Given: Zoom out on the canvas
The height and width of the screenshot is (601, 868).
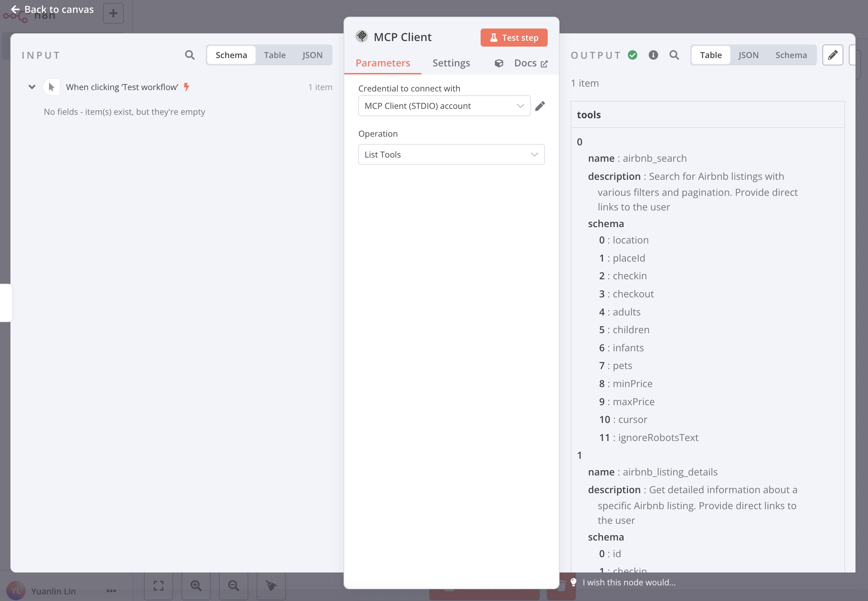Looking at the screenshot, I should point(233,586).
